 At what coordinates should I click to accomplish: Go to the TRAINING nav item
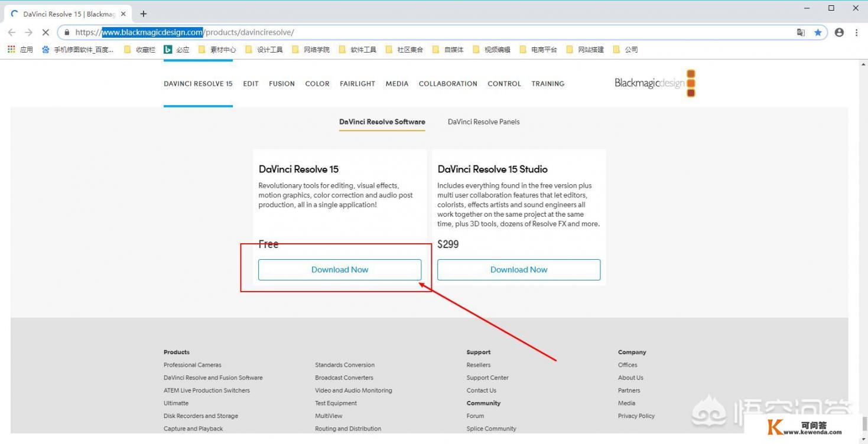tap(548, 84)
